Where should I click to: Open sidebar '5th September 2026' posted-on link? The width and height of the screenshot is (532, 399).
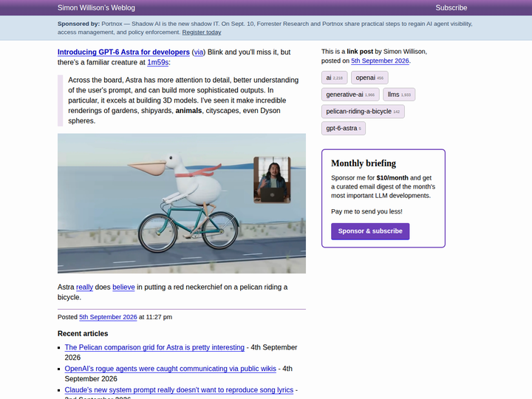click(380, 61)
